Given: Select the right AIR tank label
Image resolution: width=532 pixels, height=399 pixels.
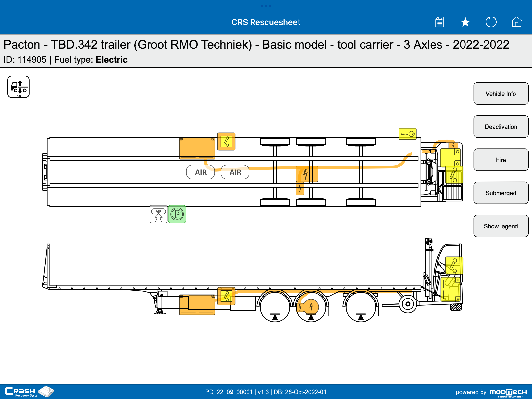Looking at the screenshot, I should pyautogui.click(x=235, y=172).
